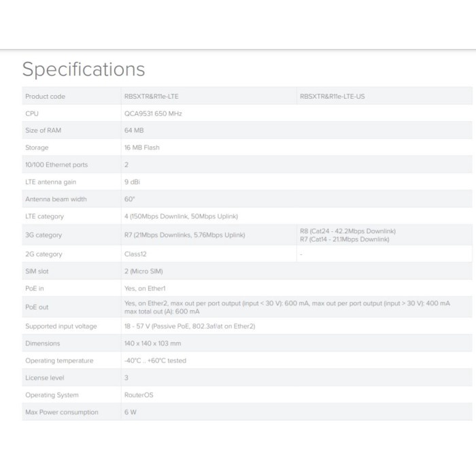Viewport: 476px width, 476px height.
Task: Select the 140 x 140 x 103 mm dimensions
Action: [x=152, y=343]
